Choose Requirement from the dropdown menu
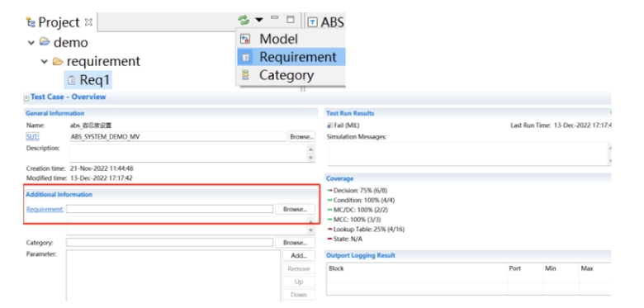Image resolution: width=644 pixels, height=308 pixels. (291, 57)
